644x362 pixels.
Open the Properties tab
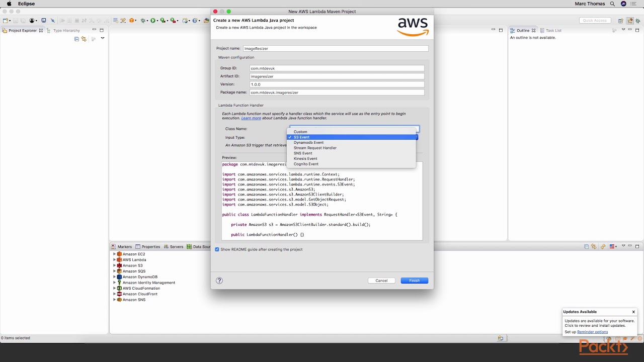[147, 247]
